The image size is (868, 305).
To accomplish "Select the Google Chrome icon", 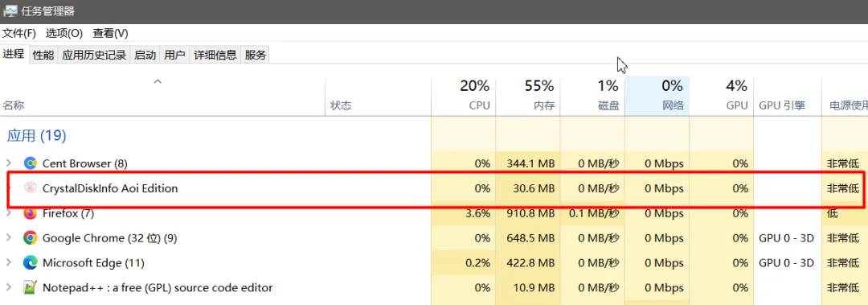I will tap(30, 238).
